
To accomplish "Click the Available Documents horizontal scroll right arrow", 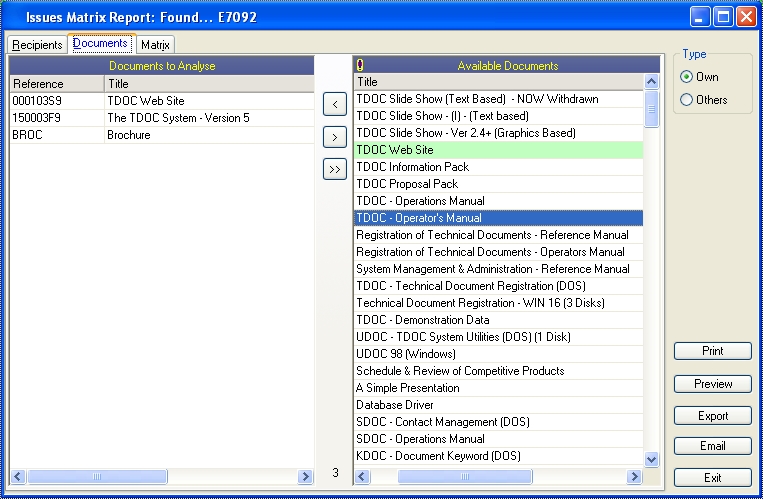I will click(x=634, y=477).
